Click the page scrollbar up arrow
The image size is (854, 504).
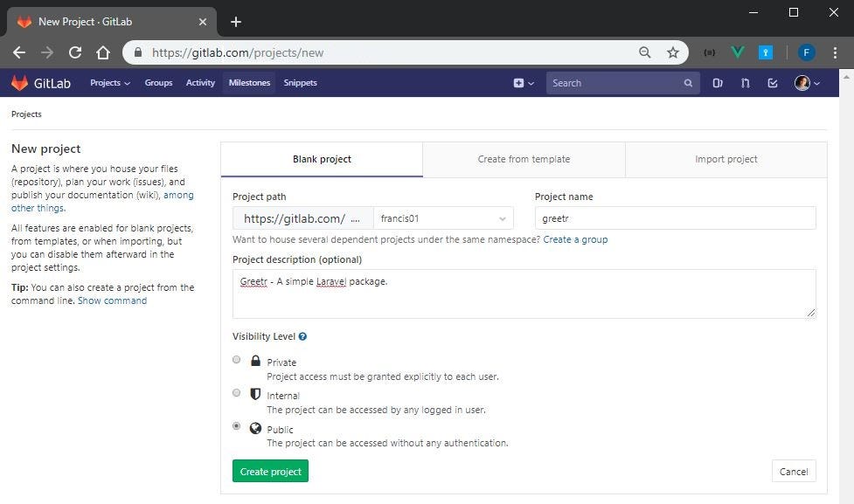pos(846,77)
